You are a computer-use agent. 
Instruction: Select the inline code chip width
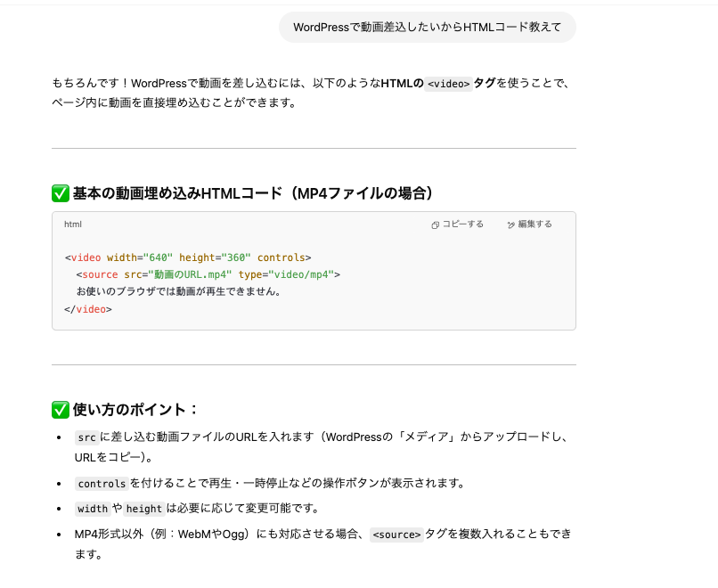tap(93, 509)
